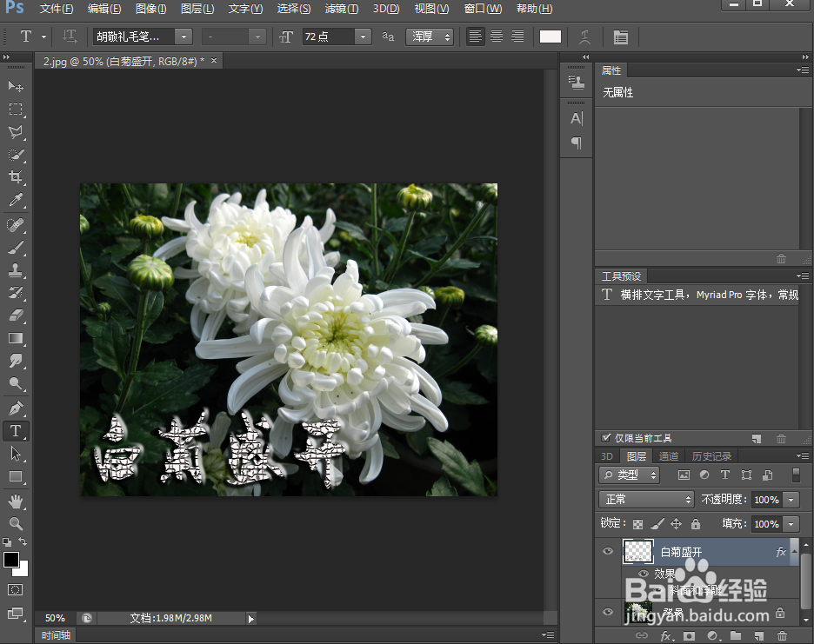Click the warp text icon
The height and width of the screenshot is (644, 814).
[584, 37]
